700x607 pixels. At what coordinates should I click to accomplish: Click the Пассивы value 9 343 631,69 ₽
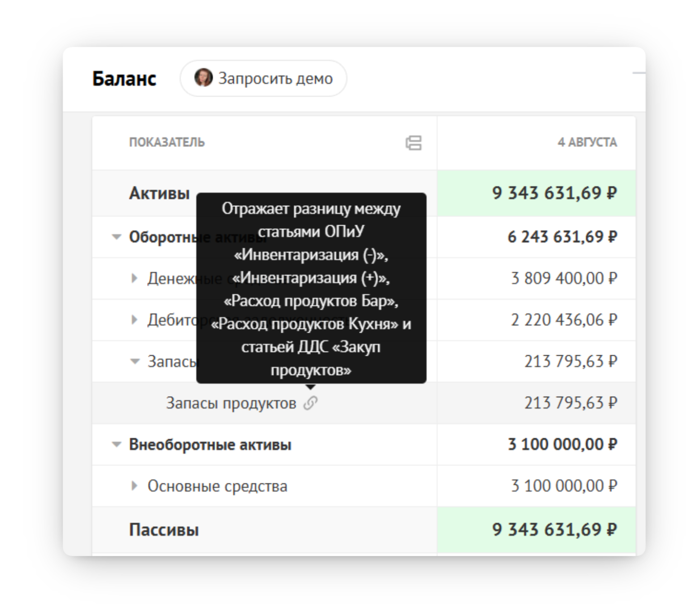point(555,530)
